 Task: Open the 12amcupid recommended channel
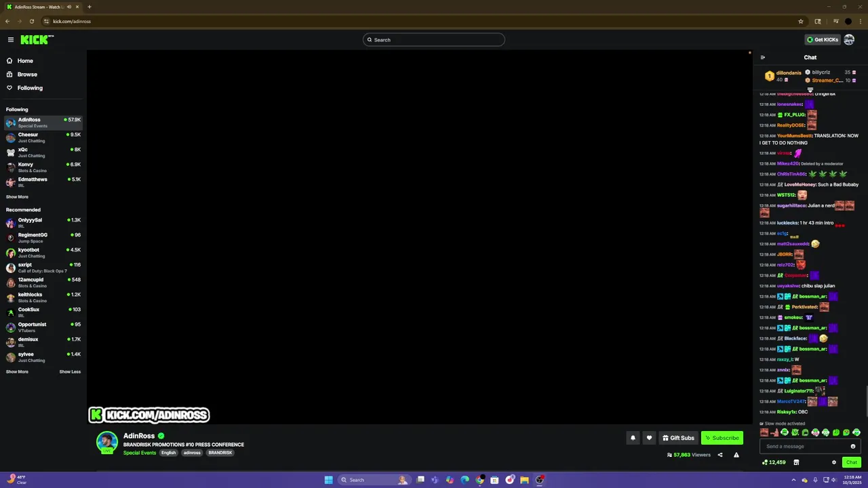43,283
